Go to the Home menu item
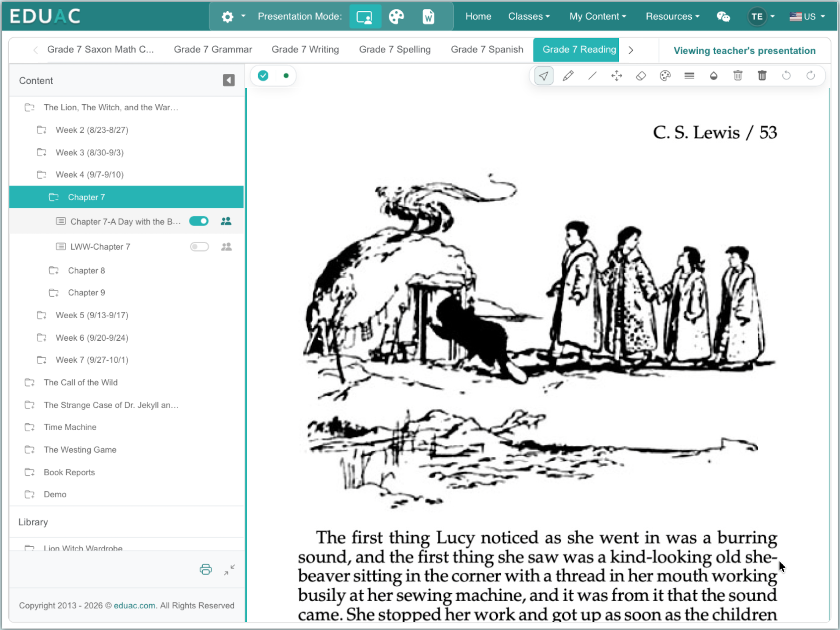Screen dimensions: 840x630 point(478,16)
